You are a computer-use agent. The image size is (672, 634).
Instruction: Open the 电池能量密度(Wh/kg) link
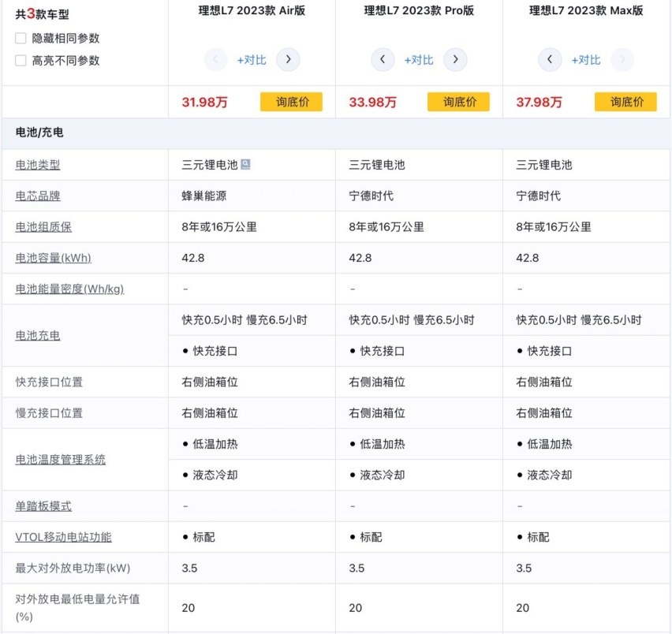pos(69,289)
